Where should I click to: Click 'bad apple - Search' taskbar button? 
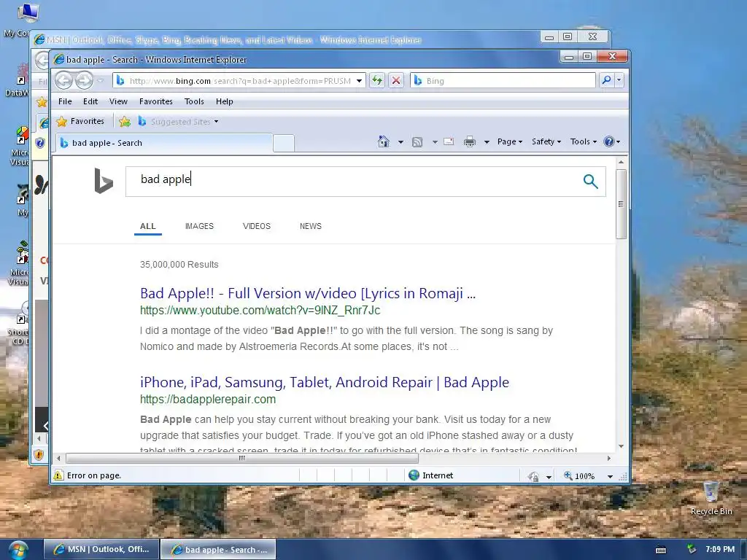(x=218, y=550)
